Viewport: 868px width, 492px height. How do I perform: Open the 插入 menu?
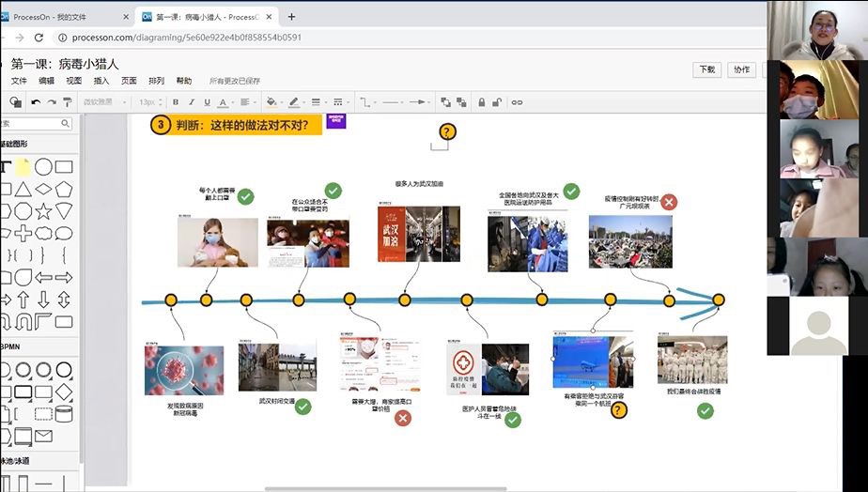tap(101, 80)
